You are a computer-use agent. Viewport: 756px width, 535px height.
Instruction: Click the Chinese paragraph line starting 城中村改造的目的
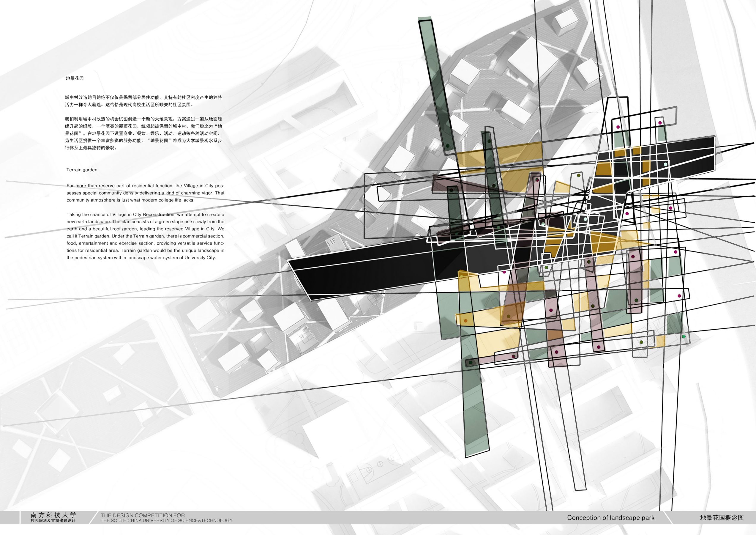coord(143,97)
